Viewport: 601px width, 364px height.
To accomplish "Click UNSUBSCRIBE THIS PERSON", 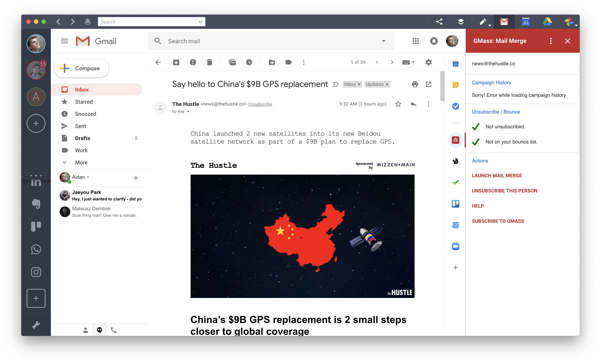I will 504,191.
